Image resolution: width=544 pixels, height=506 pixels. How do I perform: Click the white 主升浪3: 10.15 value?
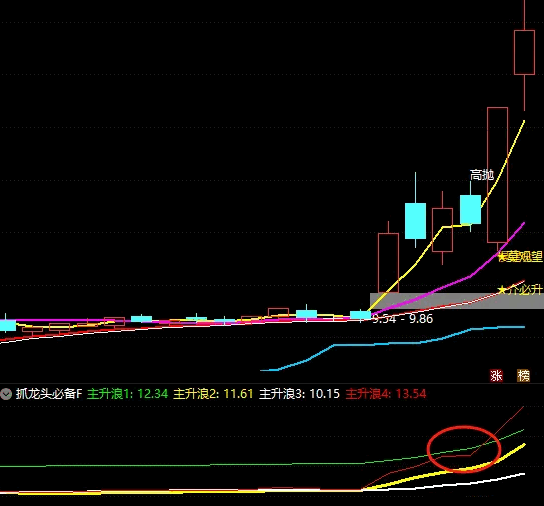(299, 394)
